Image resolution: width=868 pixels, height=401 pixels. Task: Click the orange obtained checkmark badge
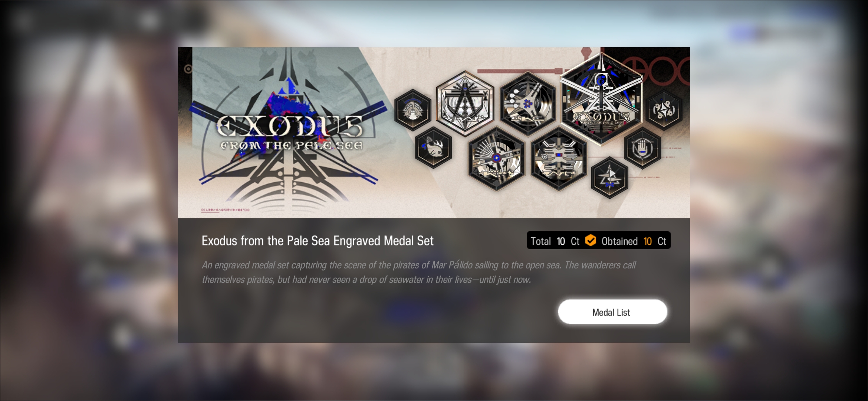591,241
